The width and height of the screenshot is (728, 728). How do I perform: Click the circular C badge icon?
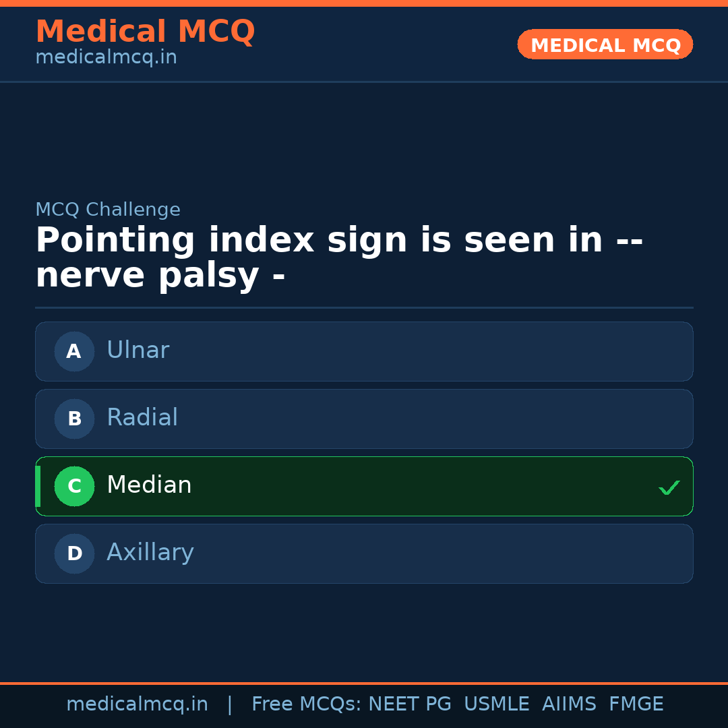pos(74,486)
